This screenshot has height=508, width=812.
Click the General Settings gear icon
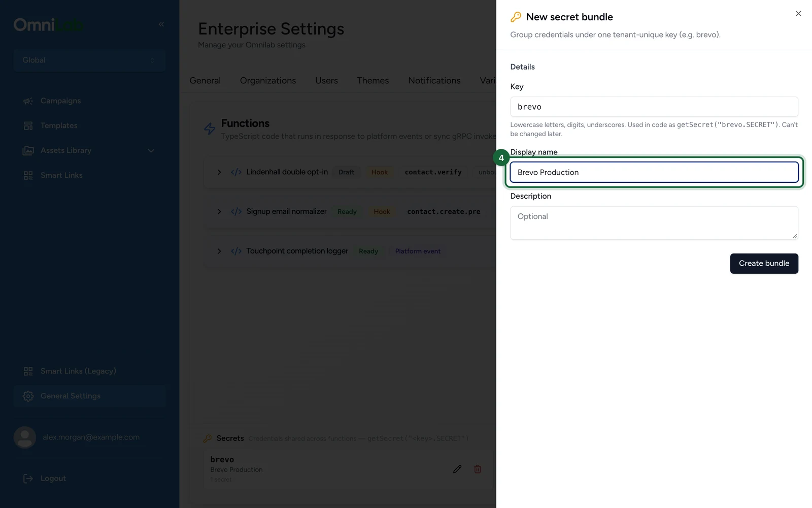28,396
